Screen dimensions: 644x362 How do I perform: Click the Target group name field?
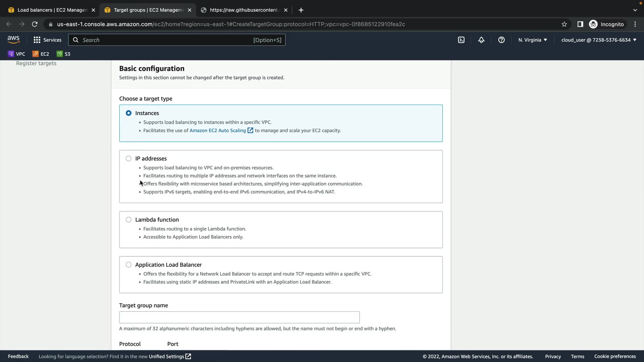click(239, 317)
